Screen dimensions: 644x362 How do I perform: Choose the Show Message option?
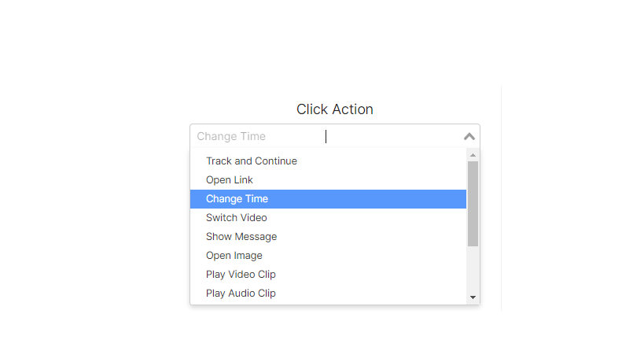click(241, 237)
